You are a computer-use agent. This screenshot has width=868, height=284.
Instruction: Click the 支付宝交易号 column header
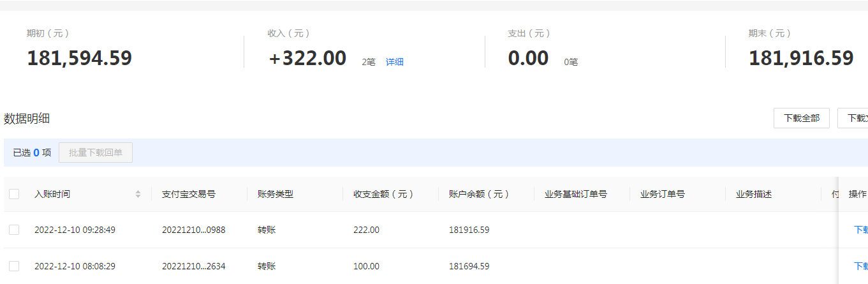coord(189,194)
